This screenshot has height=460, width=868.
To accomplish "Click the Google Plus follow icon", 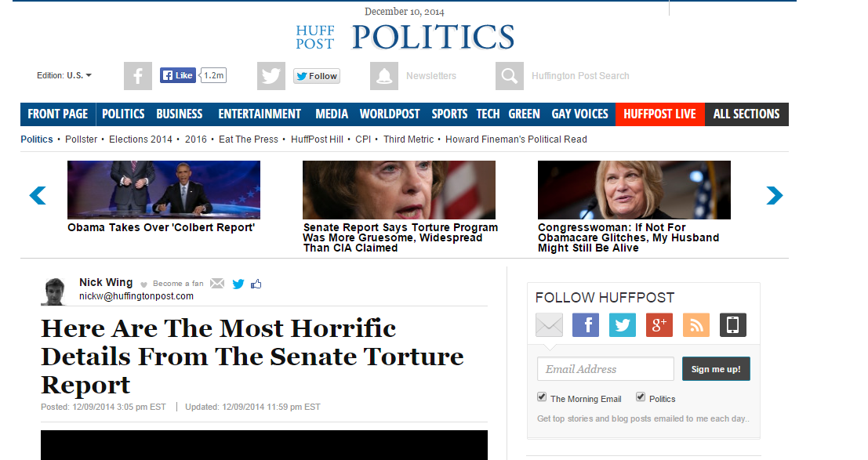I will (x=659, y=325).
